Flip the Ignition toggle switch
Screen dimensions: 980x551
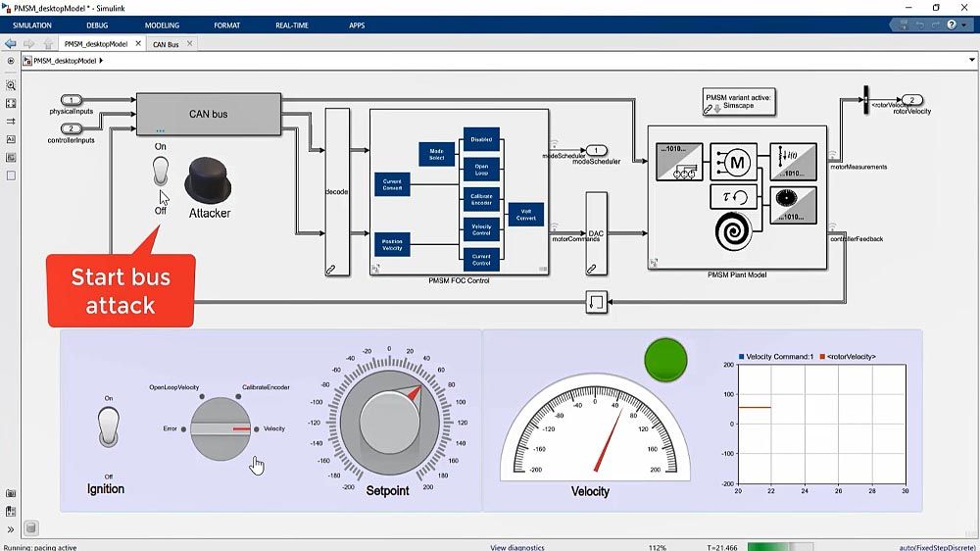(109, 427)
